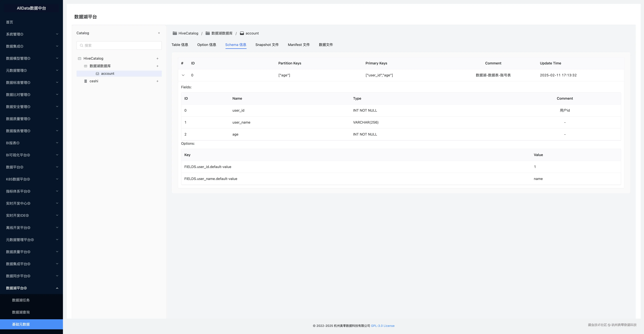
Task: Click the plus icon next to ceshi
Action: pyautogui.click(x=157, y=81)
